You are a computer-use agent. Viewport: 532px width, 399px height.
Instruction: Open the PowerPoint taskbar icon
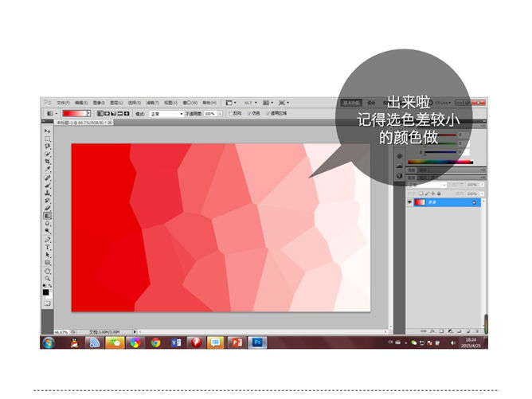pyautogui.click(x=236, y=342)
